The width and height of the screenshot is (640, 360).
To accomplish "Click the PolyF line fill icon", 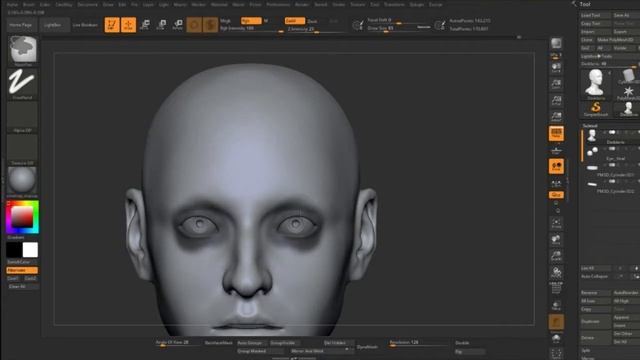I will [556, 289].
